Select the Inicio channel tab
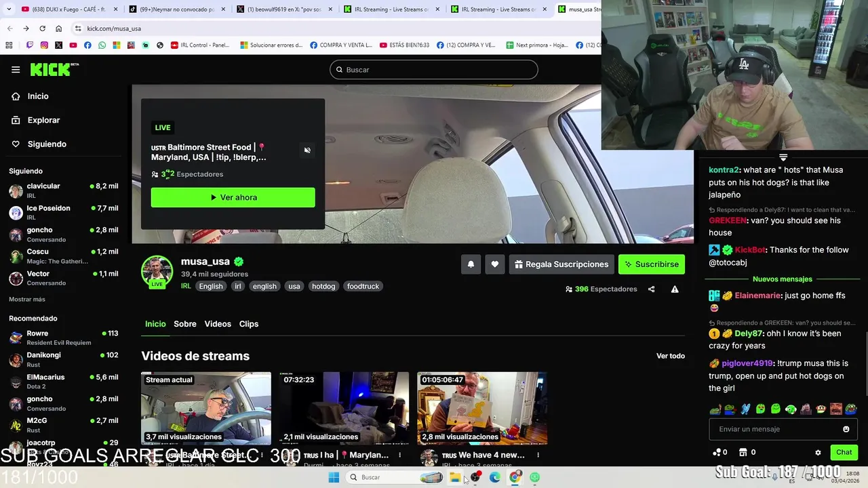This screenshot has height=488, width=868. [x=155, y=324]
